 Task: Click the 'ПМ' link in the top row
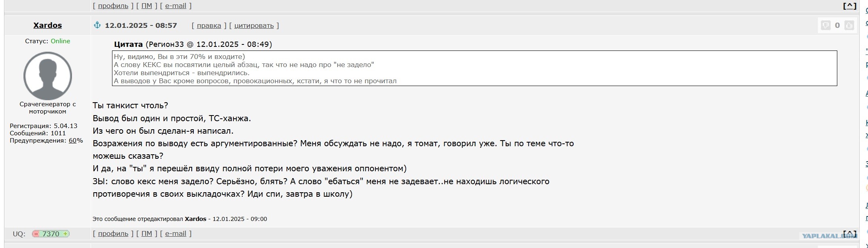[146, 6]
